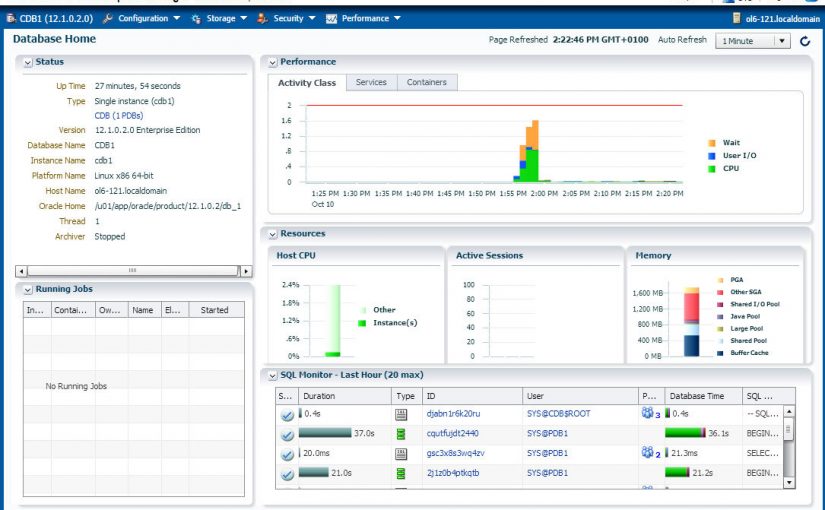This screenshot has width=825, height=510.
Task: Click the version text 12.1.0.2.0 Enterprise Edition
Action: [x=147, y=130]
